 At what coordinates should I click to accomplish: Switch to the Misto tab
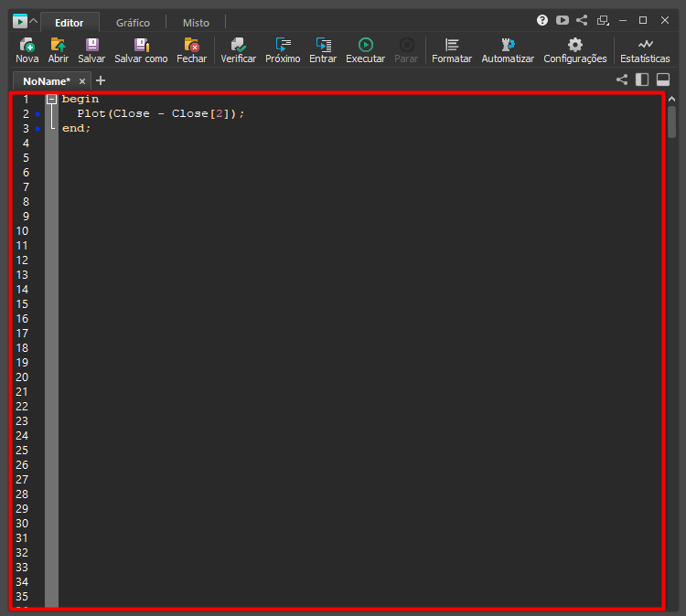196,23
